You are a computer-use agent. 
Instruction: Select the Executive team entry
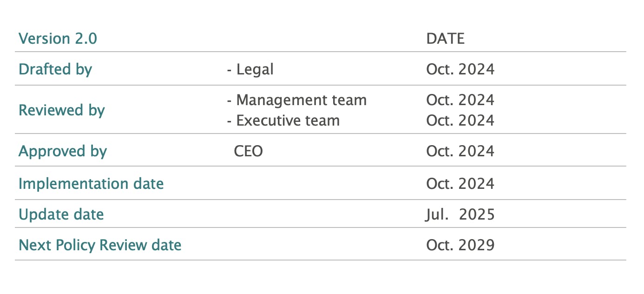(283, 120)
